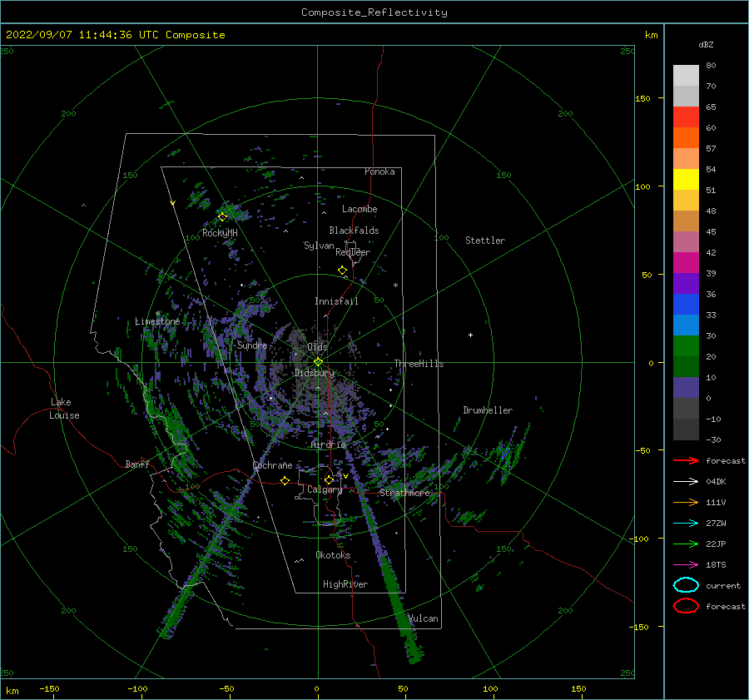This screenshot has height=700, width=749.
Task: Click the Stettler city label
Action: (485, 241)
